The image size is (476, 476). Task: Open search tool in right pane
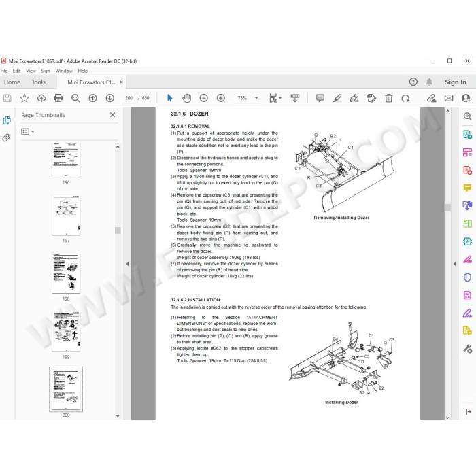click(x=467, y=116)
